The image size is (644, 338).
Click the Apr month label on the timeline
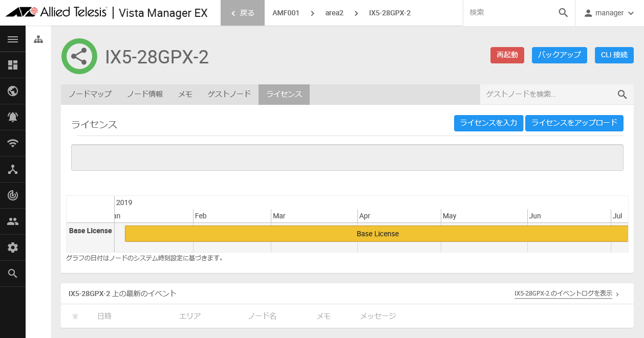click(x=364, y=216)
